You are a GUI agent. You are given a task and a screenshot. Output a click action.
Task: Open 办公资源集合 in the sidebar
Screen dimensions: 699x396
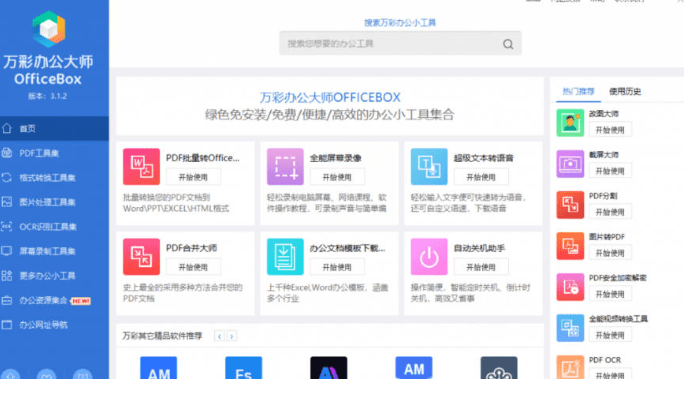click(x=54, y=300)
